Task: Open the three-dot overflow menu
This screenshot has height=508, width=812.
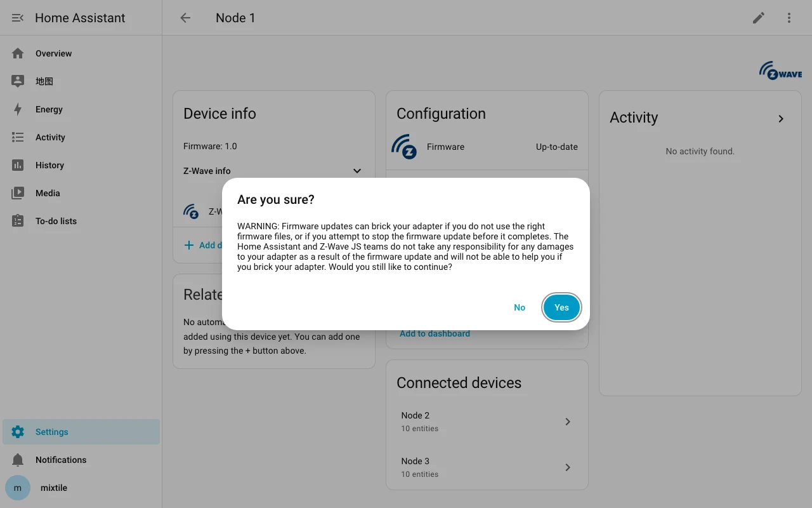Action: pyautogui.click(x=789, y=18)
